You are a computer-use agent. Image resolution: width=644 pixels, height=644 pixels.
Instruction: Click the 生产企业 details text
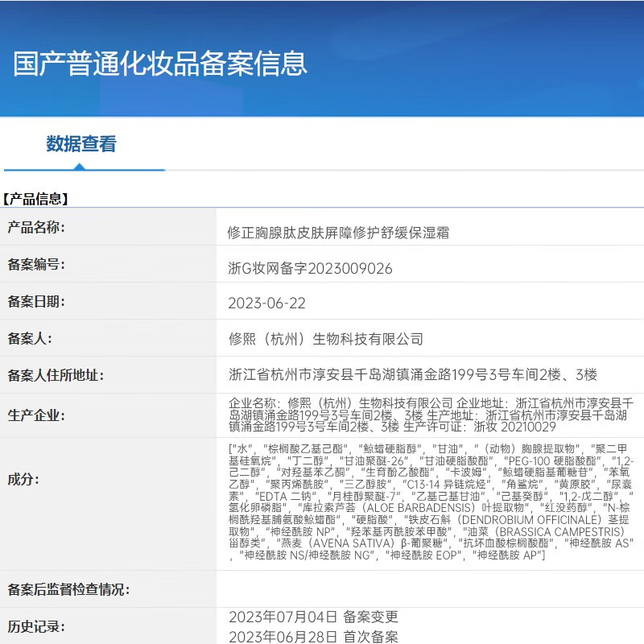(x=431, y=415)
